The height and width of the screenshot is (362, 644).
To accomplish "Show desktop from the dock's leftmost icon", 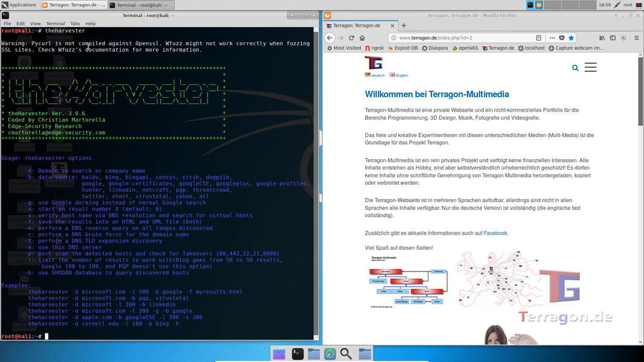I will 279,354.
